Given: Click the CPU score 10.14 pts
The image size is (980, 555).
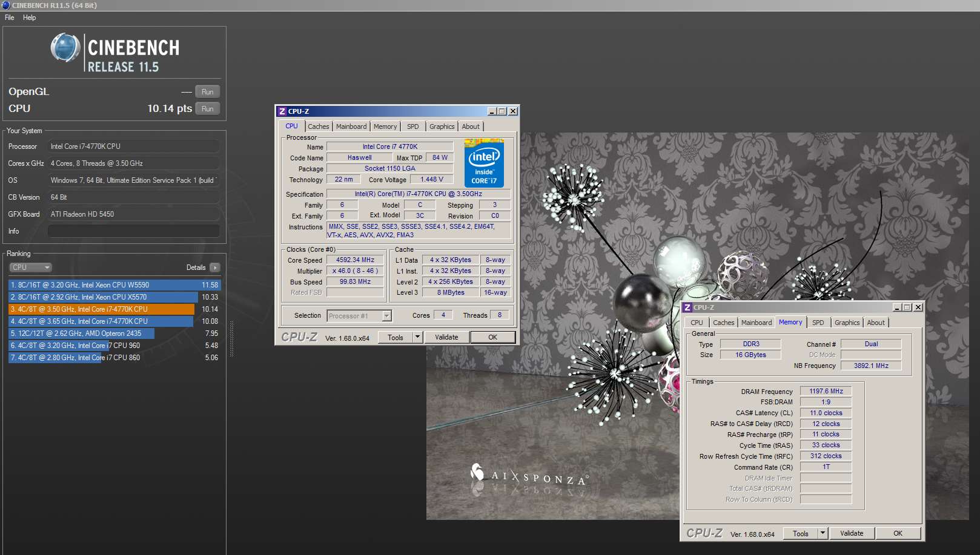Looking at the screenshot, I should [x=170, y=109].
